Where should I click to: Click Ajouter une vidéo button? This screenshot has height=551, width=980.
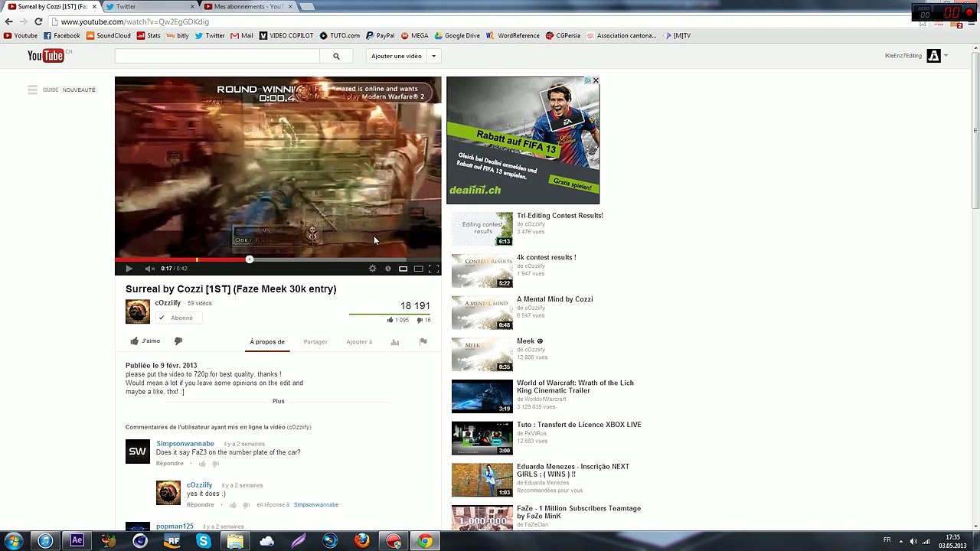(397, 56)
